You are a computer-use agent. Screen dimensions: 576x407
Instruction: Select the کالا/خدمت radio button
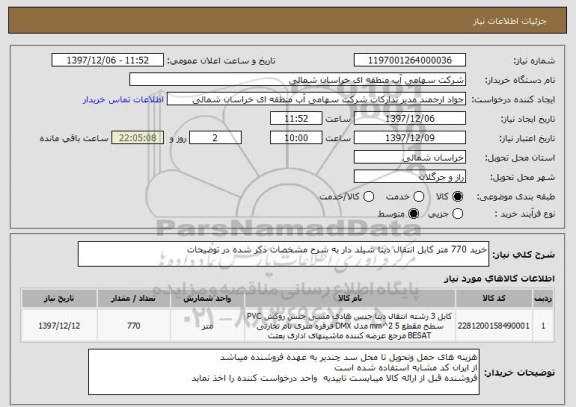click(368, 197)
